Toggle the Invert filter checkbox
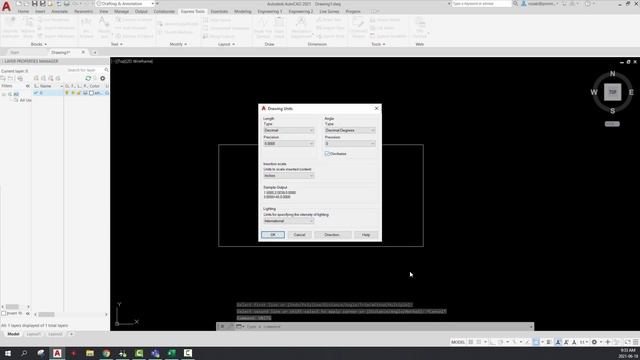Image resolution: width=640 pixels, height=360 pixels. (x=4, y=313)
